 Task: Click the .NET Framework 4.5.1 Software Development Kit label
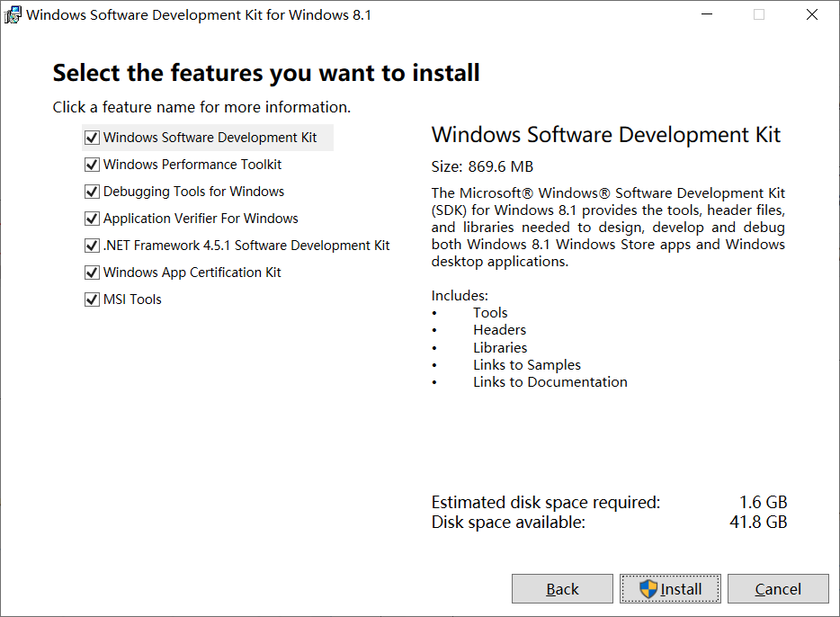tap(246, 246)
